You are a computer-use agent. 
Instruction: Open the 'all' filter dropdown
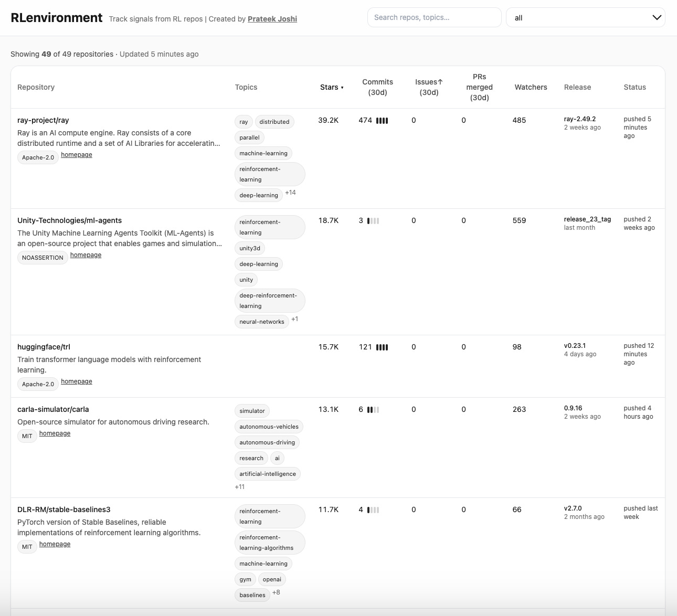pos(586,17)
